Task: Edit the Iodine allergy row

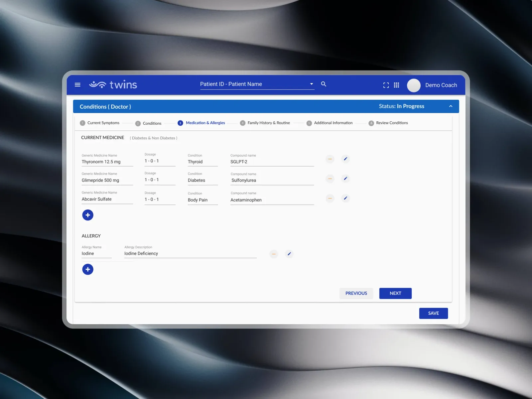Action: [289, 254]
